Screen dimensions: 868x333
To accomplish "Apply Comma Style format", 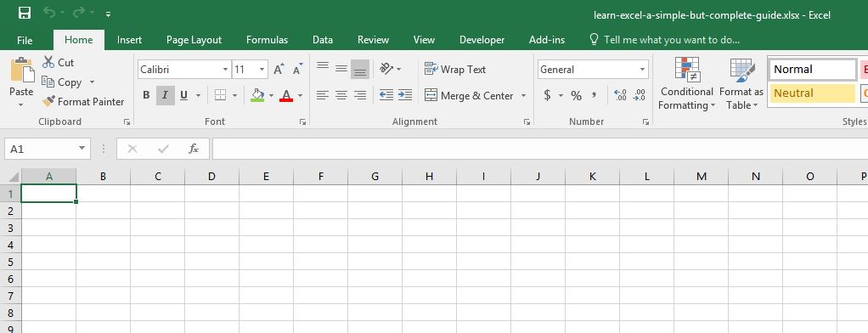I will [x=594, y=95].
